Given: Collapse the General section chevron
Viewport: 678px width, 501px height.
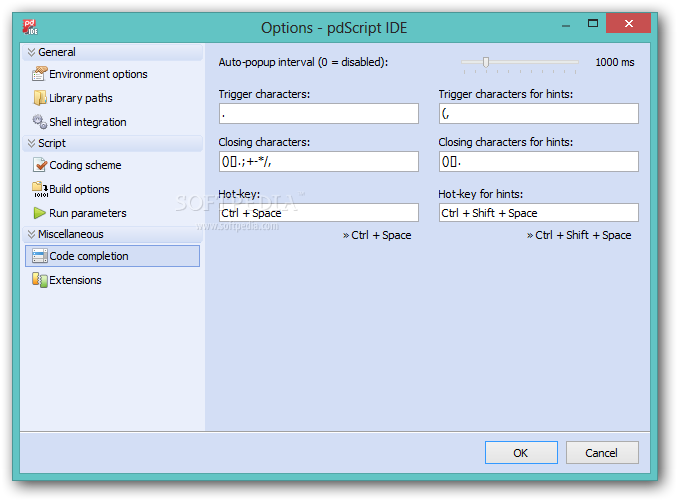Looking at the screenshot, I should (x=31, y=52).
